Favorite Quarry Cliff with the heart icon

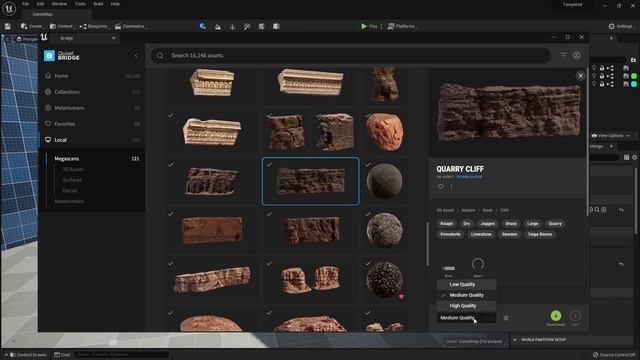click(440, 187)
